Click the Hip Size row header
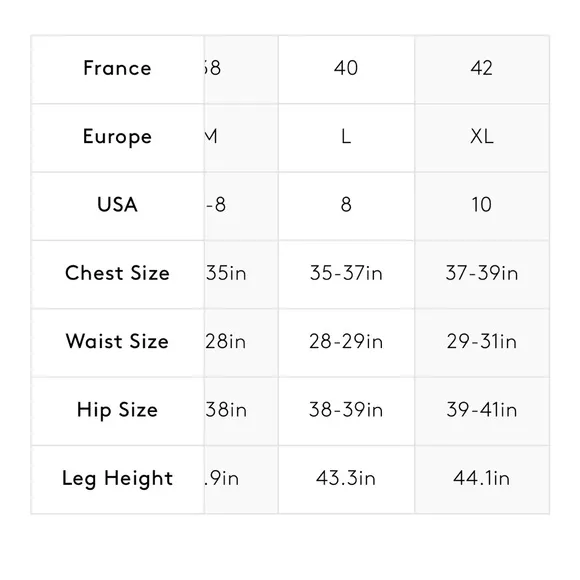This screenshot has height=580, width=580. (x=118, y=411)
